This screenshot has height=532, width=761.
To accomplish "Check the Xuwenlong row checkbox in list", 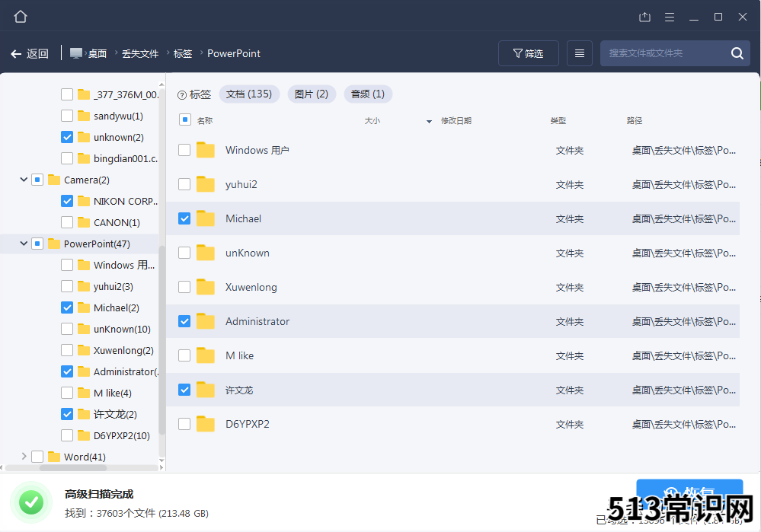I will pyautogui.click(x=184, y=287).
